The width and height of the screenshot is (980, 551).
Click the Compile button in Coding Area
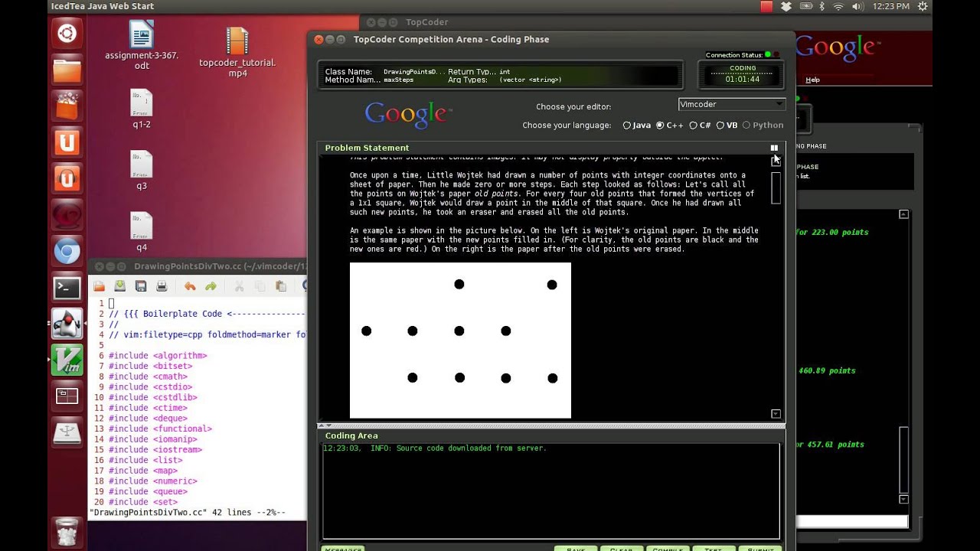pyautogui.click(x=667, y=548)
